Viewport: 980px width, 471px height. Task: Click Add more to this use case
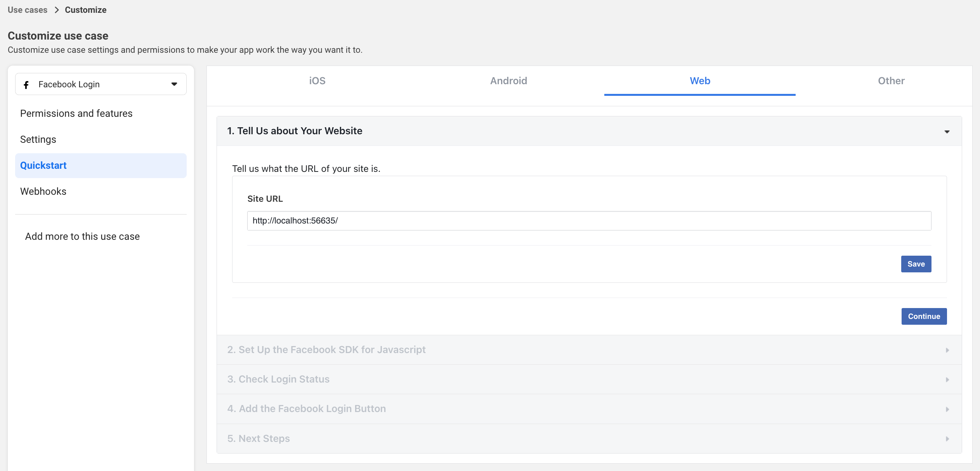pos(82,236)
